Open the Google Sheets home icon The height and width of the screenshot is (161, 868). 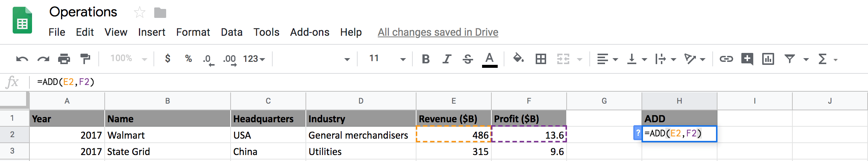point(22,20)
